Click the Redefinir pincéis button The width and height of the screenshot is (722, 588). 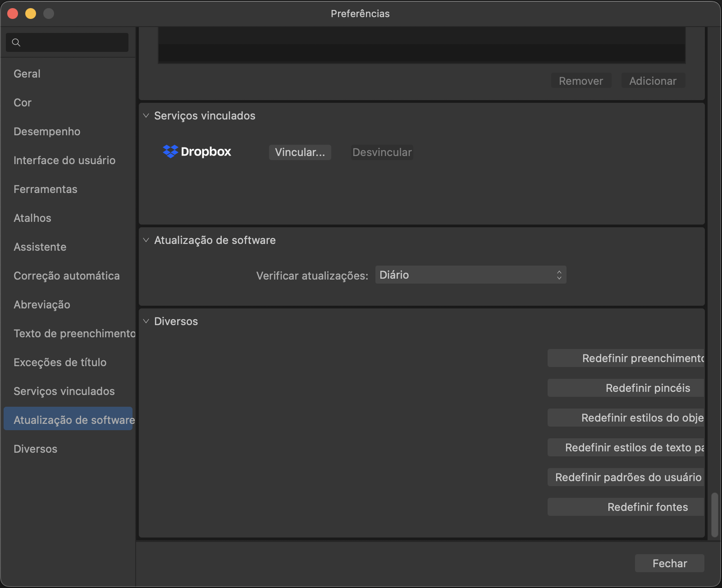point(626,388)
